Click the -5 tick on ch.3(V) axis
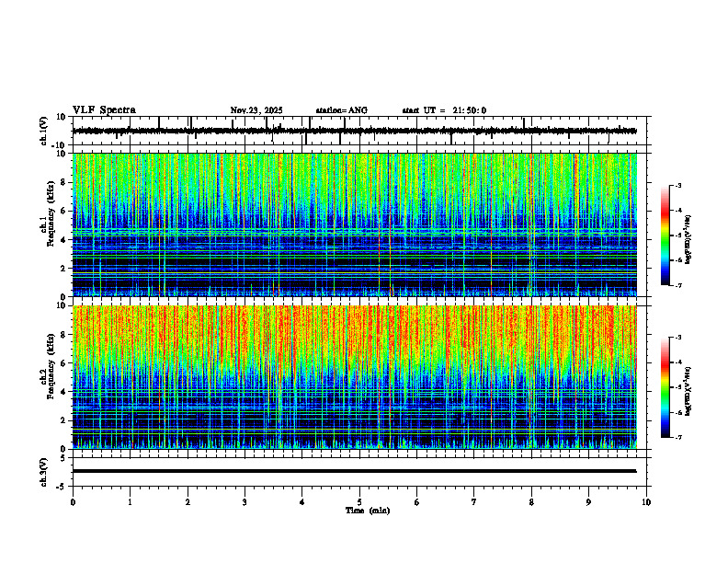This screenshot has height=563, width=728. click(x=63, y=487)
